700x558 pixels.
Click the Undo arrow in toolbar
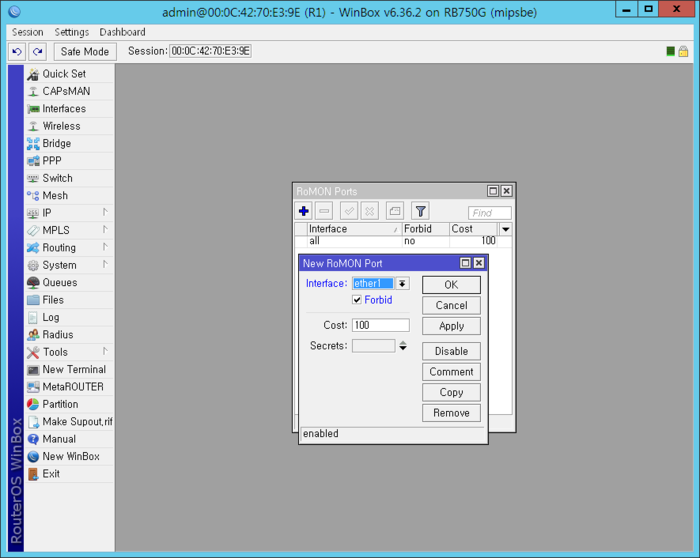(17, 51)
